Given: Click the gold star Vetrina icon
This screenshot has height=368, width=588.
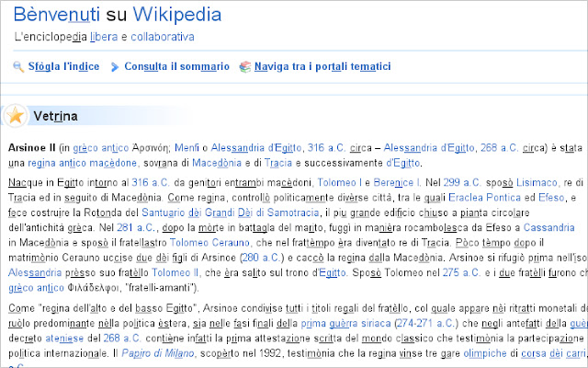Looking at the screenshot, I should tap(16, 116).
